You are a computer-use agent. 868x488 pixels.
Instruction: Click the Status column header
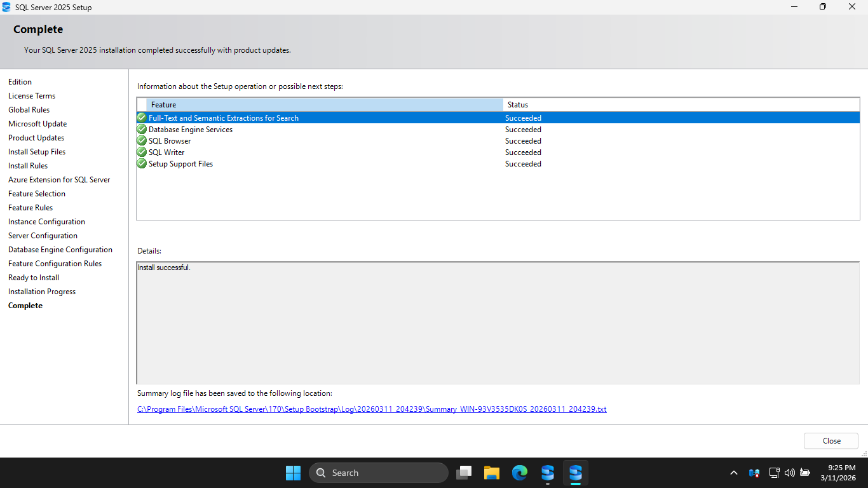[x=680, y=105]
